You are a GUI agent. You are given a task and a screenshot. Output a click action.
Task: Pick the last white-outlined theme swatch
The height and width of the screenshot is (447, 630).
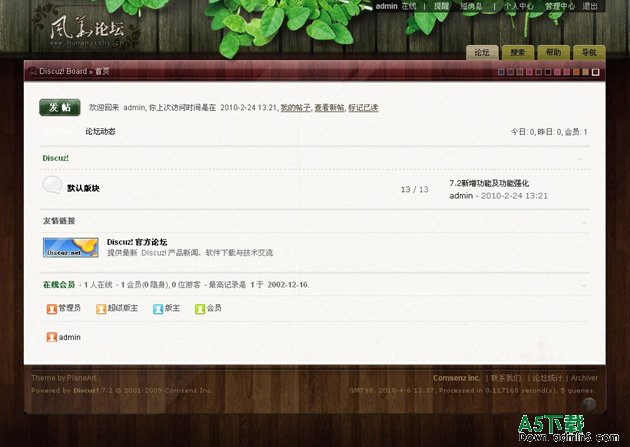[x=595, y=72]
